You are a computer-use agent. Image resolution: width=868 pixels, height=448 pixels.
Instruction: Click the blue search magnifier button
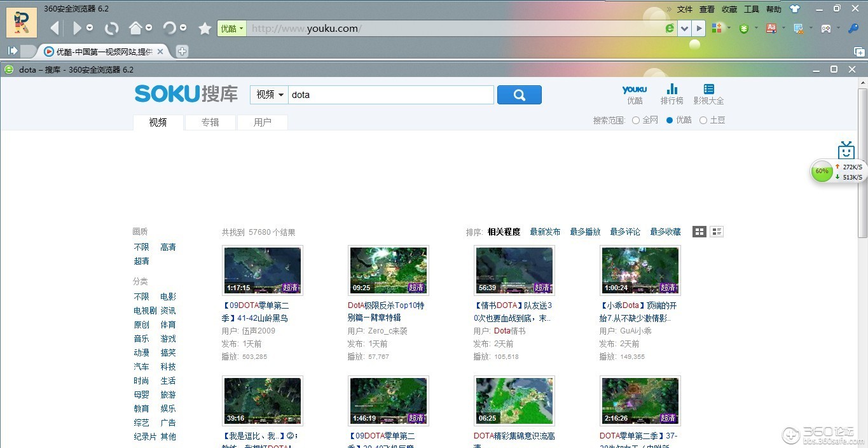click(519, 95)
